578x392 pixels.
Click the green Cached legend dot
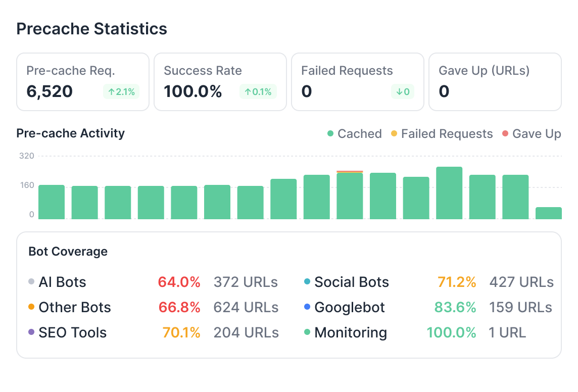[x=330, y=133]
